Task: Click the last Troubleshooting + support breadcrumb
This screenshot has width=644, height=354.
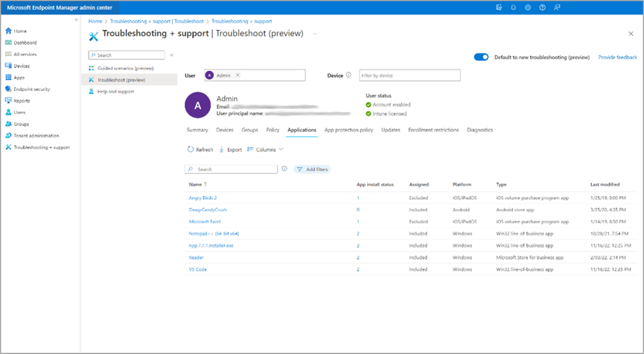Action: (242, 21)
